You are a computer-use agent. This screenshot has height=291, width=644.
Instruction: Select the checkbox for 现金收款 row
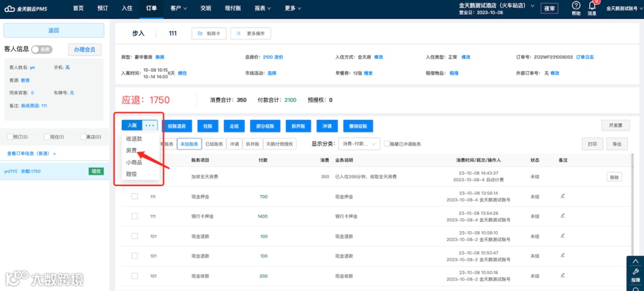[x=134, y=276]
